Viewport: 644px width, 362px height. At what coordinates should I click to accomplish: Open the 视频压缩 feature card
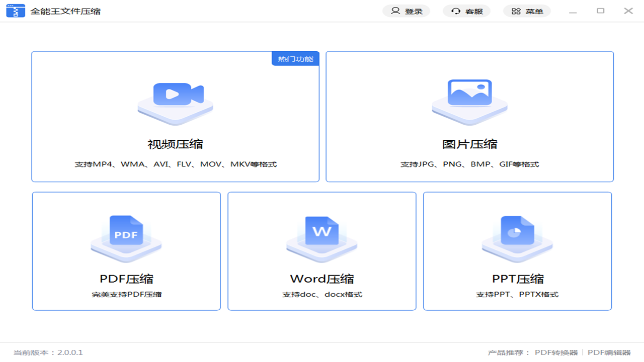175,117
